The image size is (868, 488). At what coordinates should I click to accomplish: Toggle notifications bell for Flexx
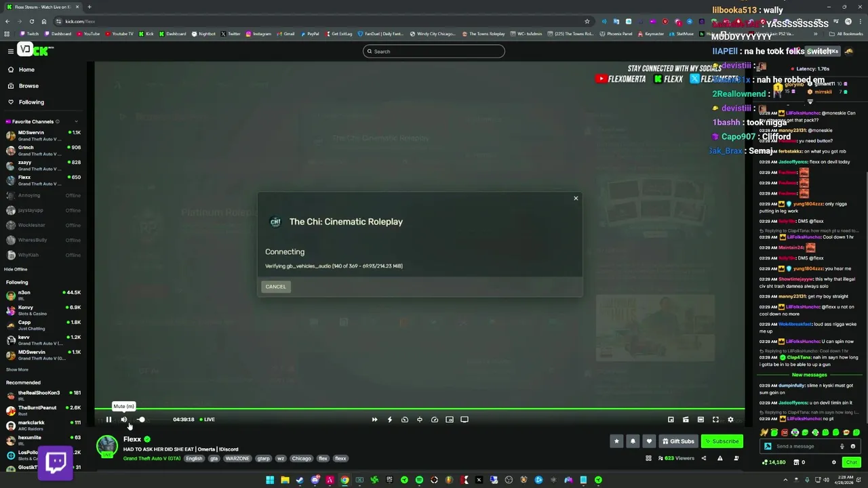633,441
